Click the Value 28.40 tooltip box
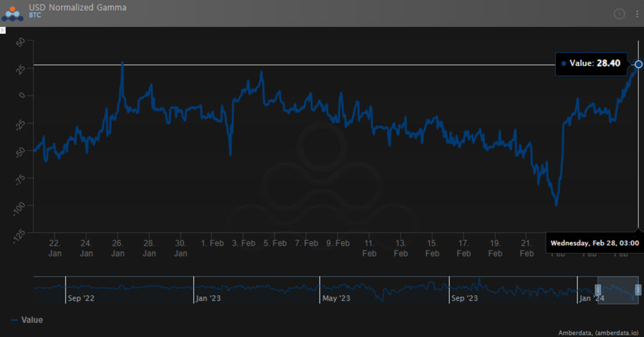 pyautogui.click(x=591, y=64)
